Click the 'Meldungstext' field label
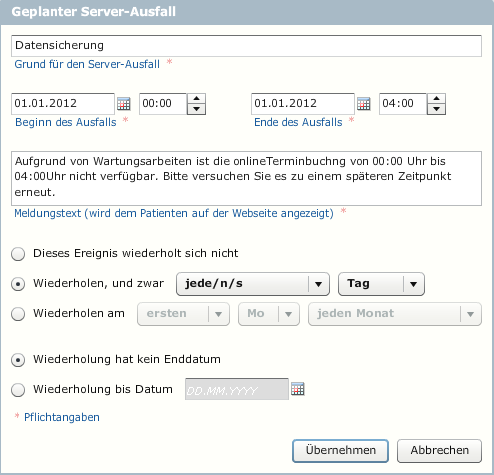Image resolution: width=494 pixels, height=475 pixels. click(174, 213)
